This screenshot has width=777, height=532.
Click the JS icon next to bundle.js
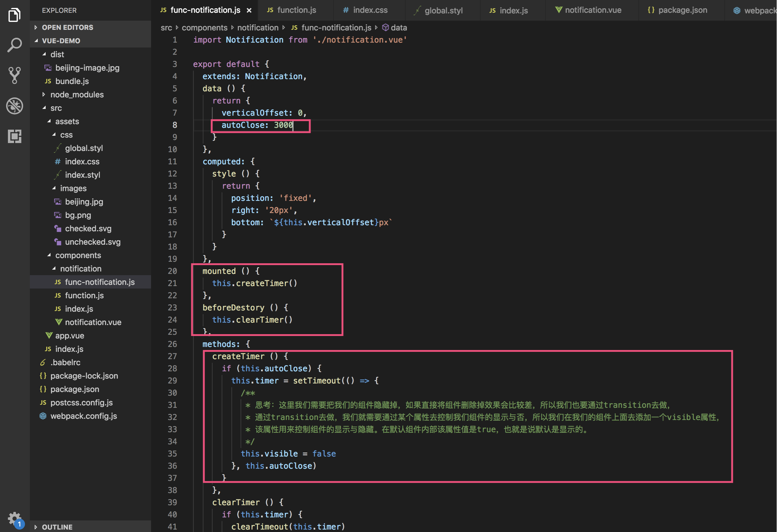[48, 81]
